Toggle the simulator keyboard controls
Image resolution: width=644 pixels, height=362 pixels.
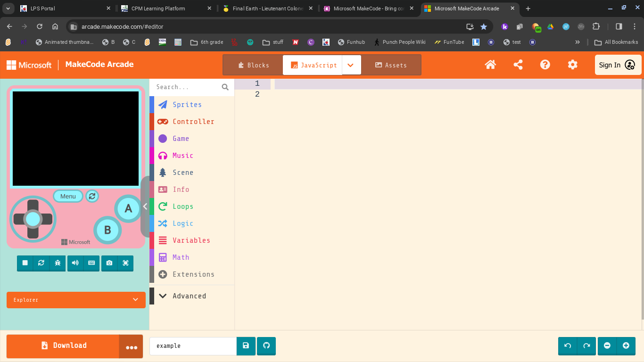91,263
